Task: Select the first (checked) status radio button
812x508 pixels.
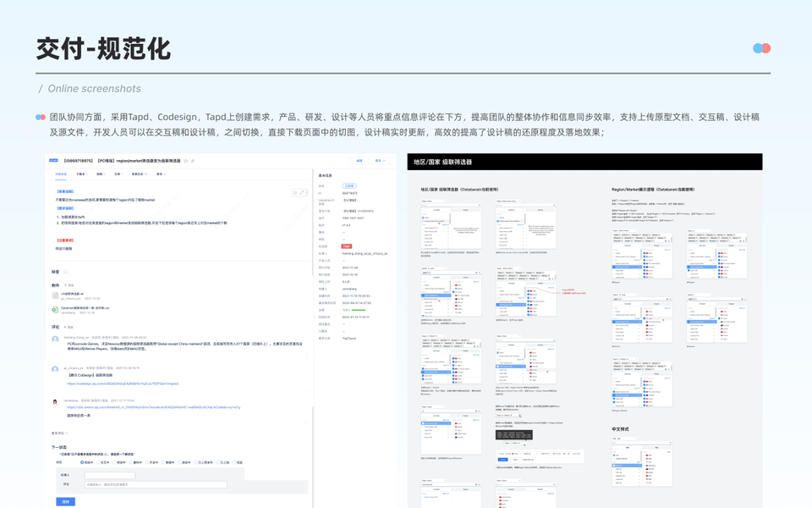Action: click(82, 462)
